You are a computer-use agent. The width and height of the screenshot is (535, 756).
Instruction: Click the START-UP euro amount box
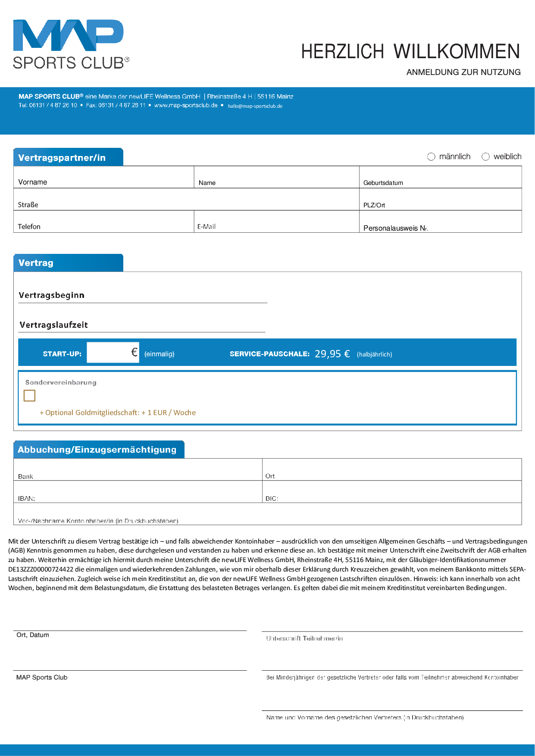(x=113, y=353)
